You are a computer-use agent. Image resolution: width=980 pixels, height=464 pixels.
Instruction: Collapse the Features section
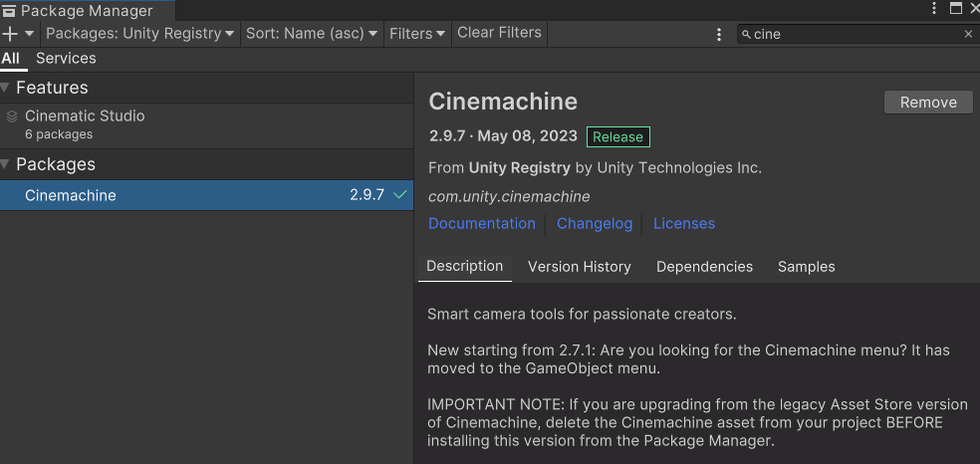(6, 88)
